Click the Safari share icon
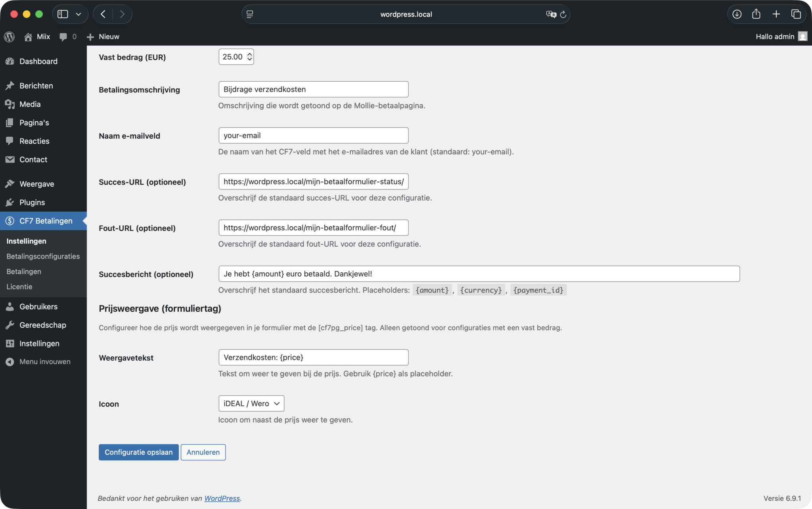Screen dimensions: 812x509 click(x=756, y=14)
